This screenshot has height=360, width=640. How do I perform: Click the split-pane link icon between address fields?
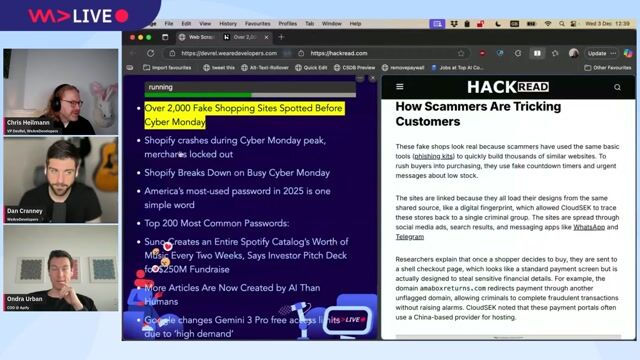click(x=287, y=53)
